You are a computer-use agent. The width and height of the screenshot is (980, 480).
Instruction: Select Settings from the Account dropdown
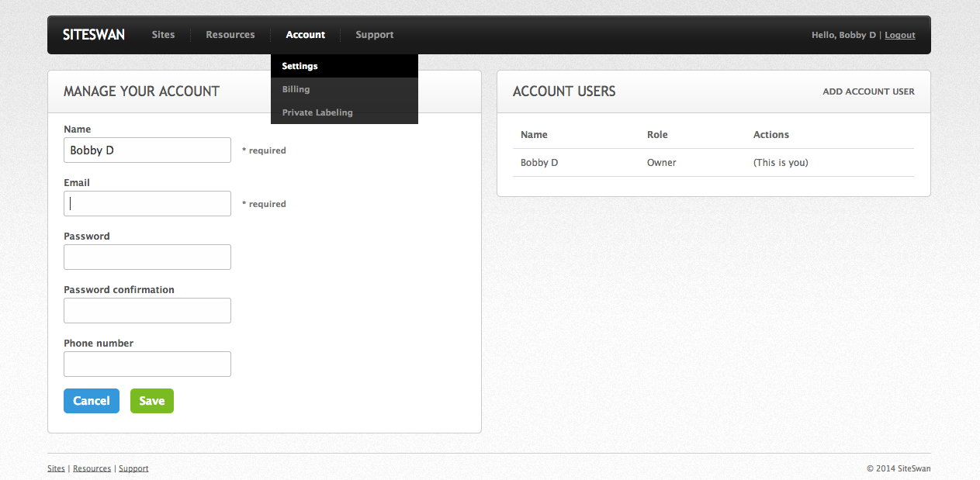pos(300,66)
